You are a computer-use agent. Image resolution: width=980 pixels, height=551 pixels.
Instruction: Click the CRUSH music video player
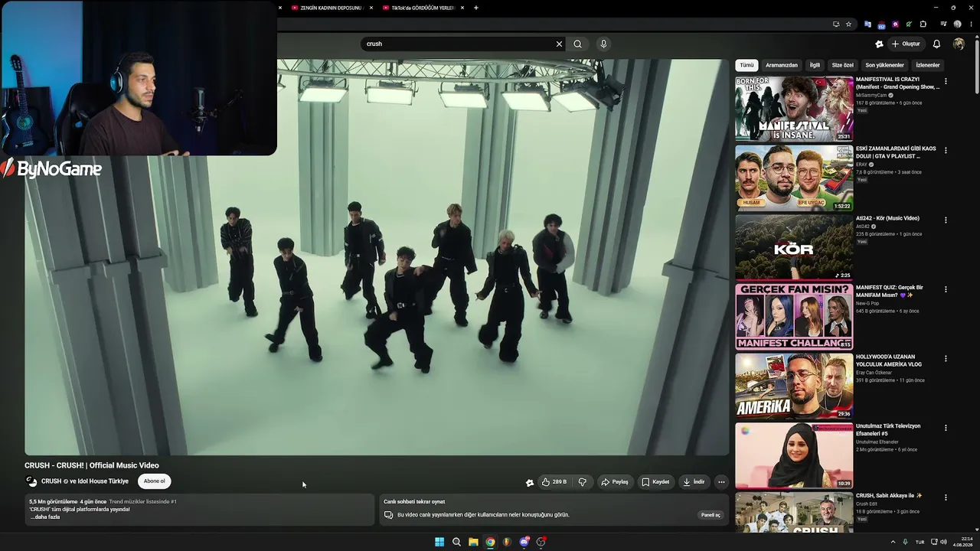tap(377, 257)
